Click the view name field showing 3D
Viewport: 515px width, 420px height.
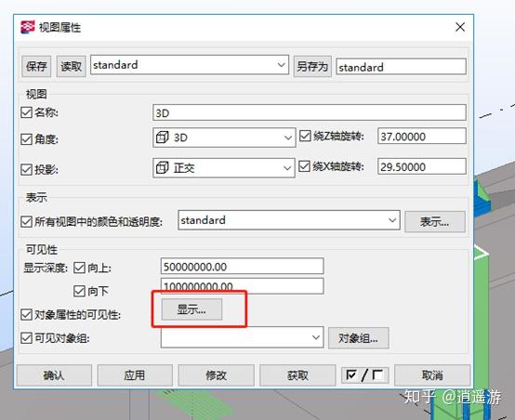309,112
